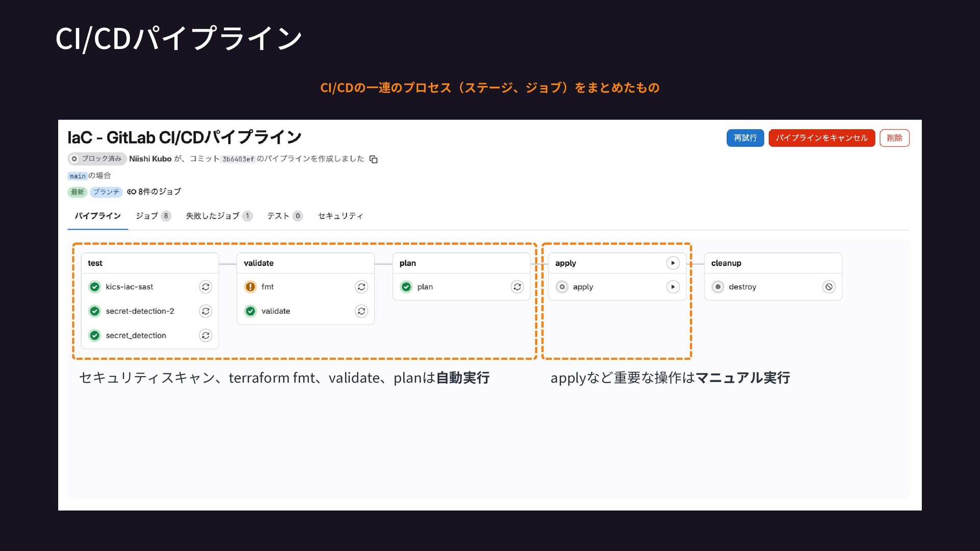Run the manual apply job

(673, 287)
